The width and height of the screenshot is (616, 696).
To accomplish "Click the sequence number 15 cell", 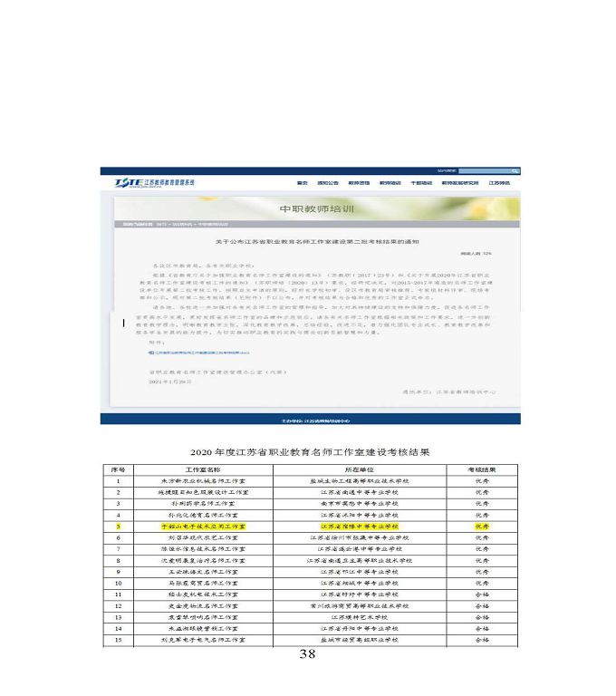I will click(118, 640).
